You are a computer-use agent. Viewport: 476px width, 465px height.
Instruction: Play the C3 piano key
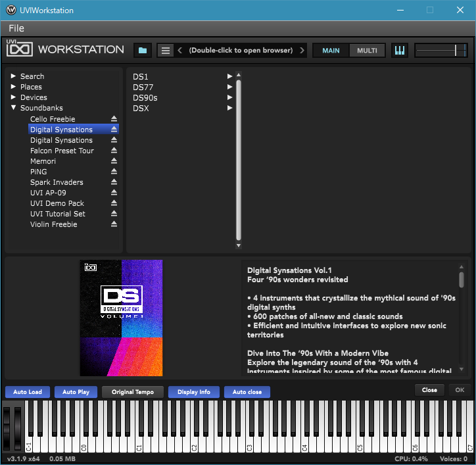point(250,445)
